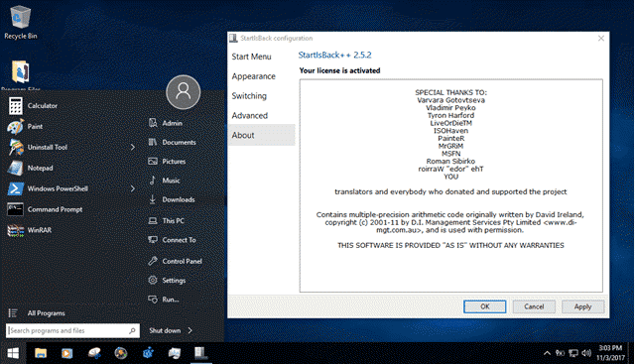The width and height of the screenshot is (635, 364).
Task: Click the user account avatar picture
Action: point(183,92)
